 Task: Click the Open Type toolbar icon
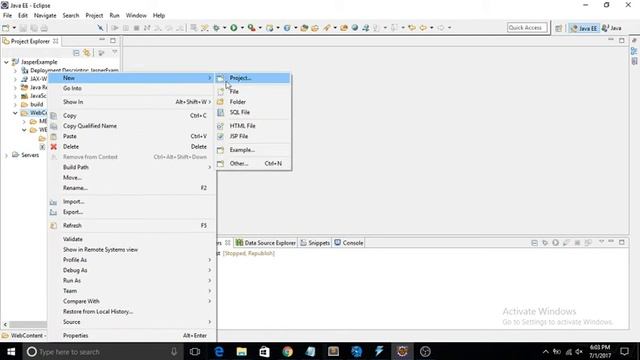pyautogui.click(x=304, y=28)
